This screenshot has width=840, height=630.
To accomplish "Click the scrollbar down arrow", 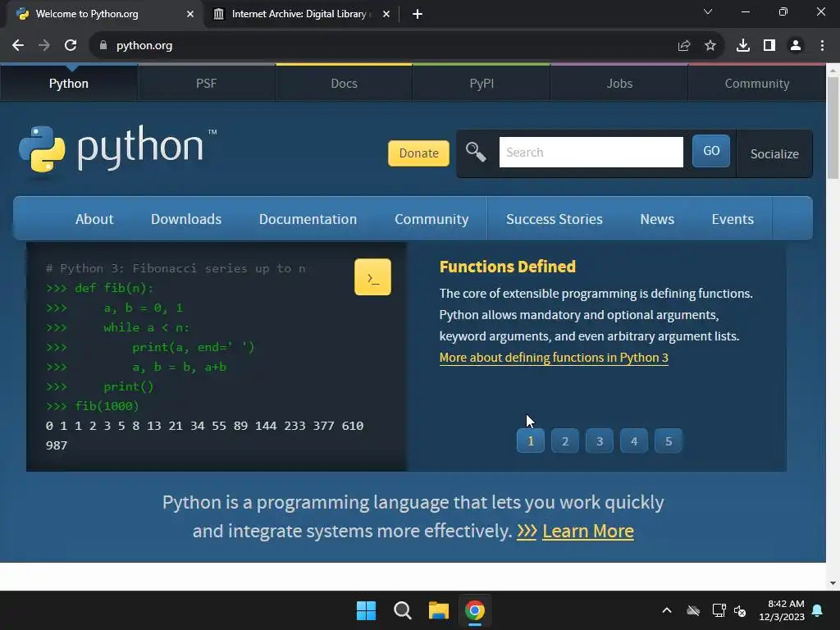I will (833, 583).
